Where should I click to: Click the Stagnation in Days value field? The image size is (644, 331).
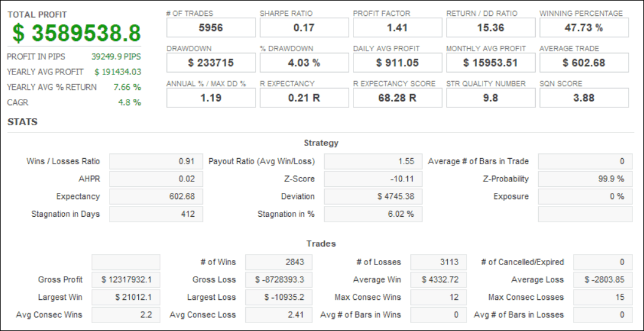coord(155,214)
